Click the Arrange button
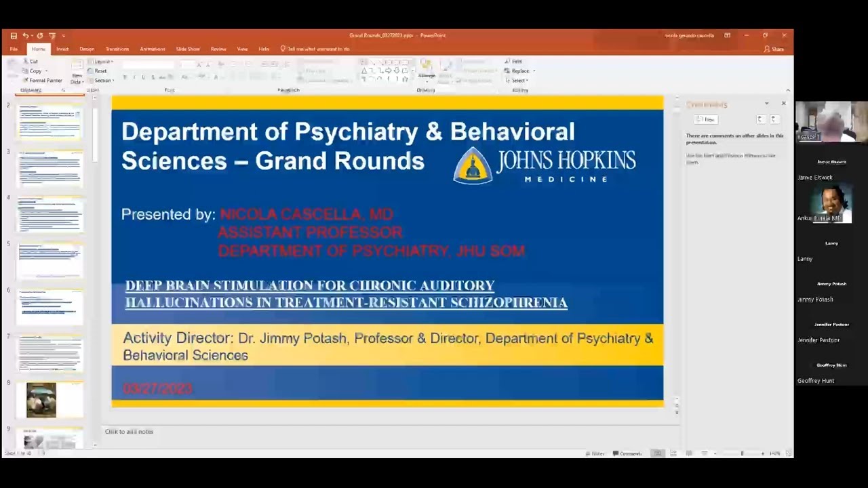868x488 pixels. 427,70
